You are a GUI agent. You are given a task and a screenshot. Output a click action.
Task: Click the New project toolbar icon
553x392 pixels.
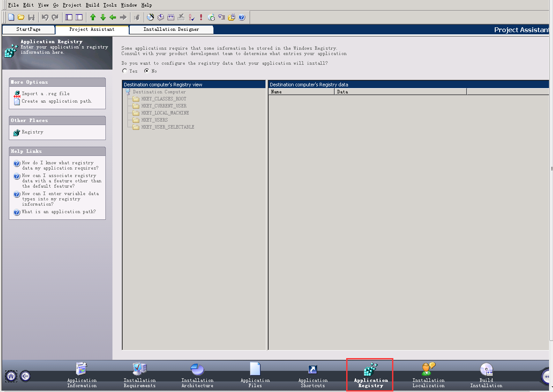(11, 18)
